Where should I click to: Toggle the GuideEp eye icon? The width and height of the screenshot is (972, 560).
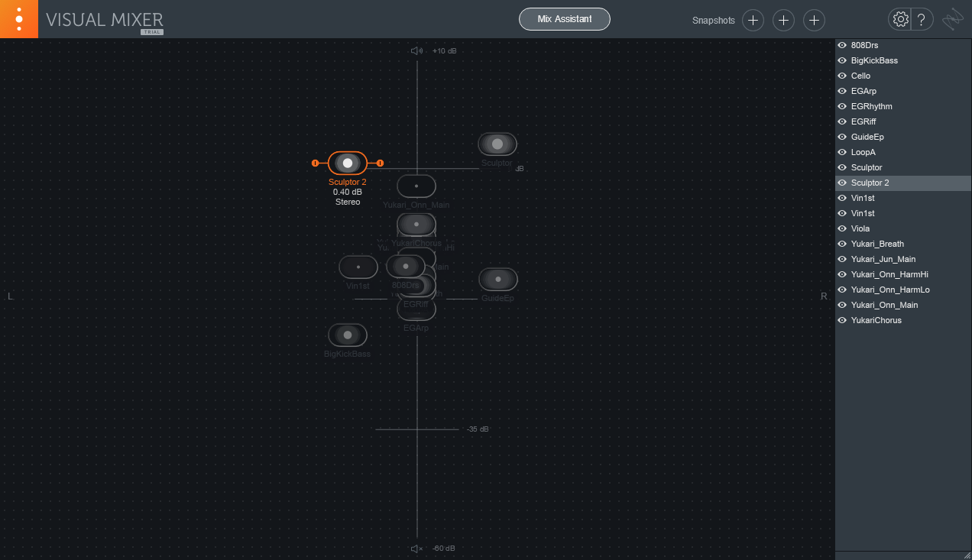[842, 137]
